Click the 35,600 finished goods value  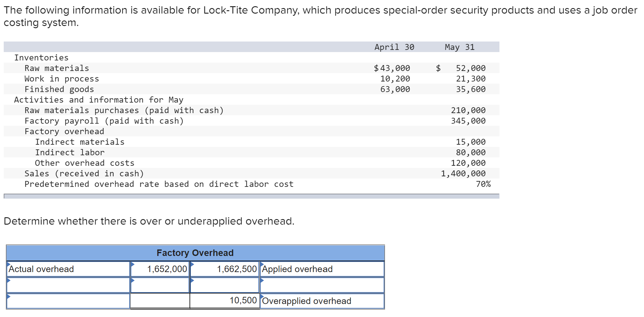point(471,89)
